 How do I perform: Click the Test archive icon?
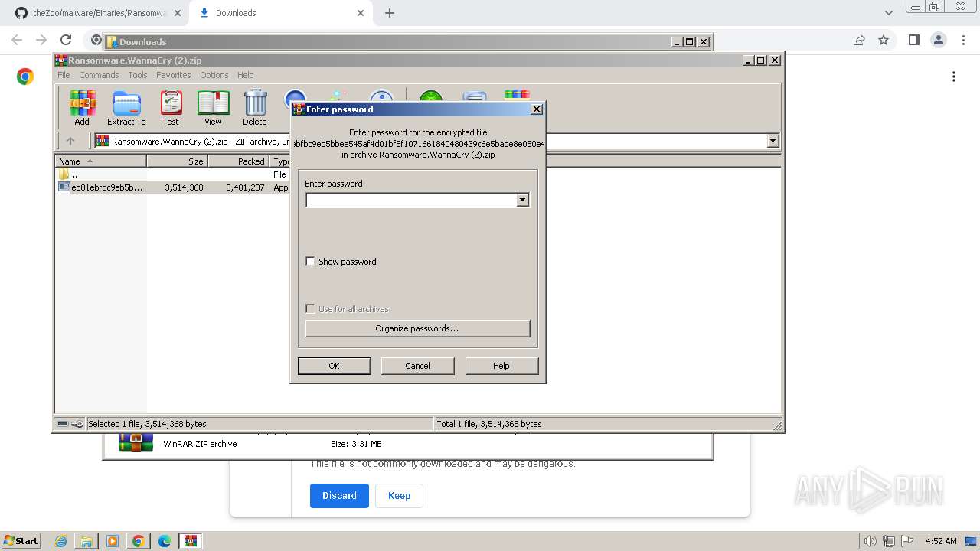[171, 107]
